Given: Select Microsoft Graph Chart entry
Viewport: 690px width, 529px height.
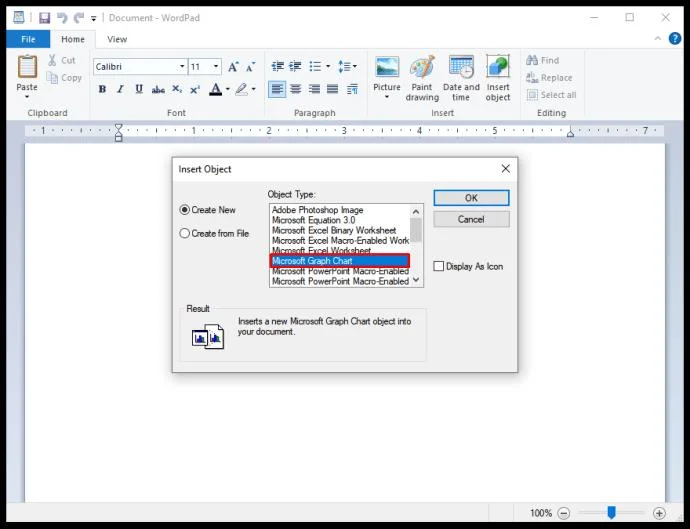Looking at the screenshot, I should pos(340,261).
